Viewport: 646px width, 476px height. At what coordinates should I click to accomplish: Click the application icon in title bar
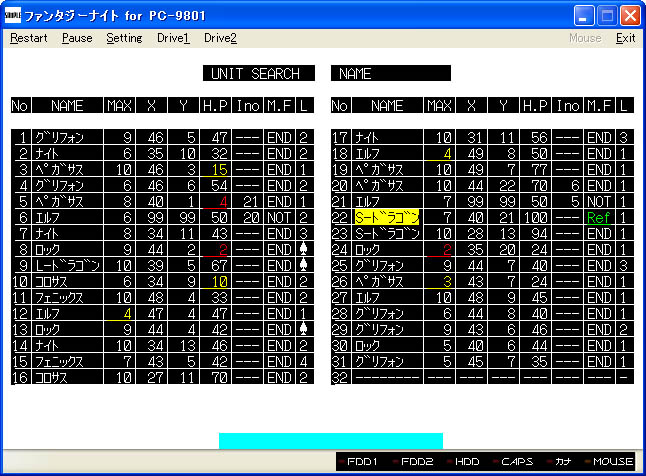(13, 15)
